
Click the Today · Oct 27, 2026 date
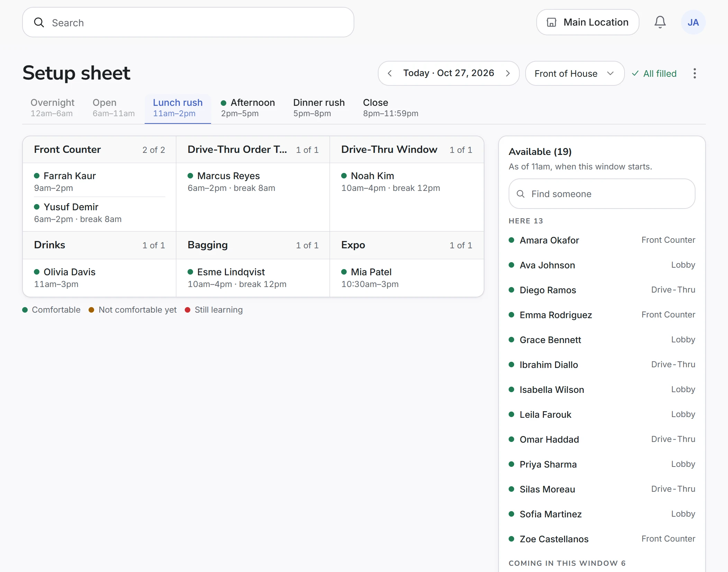[448, 73]
